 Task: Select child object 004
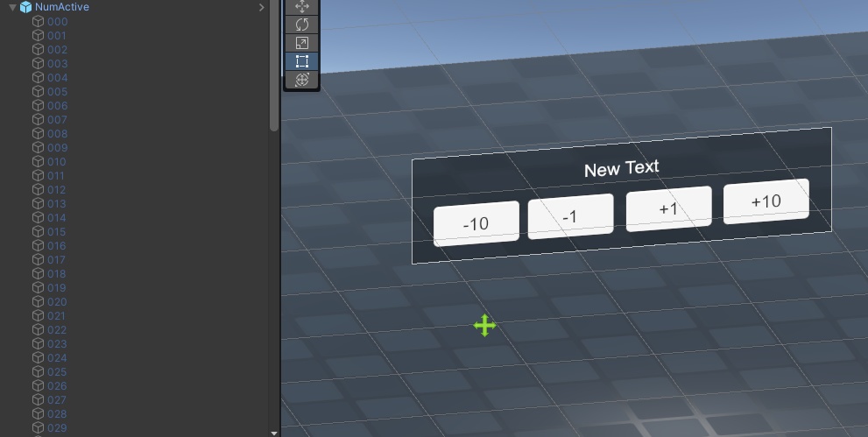pos(58,77)
